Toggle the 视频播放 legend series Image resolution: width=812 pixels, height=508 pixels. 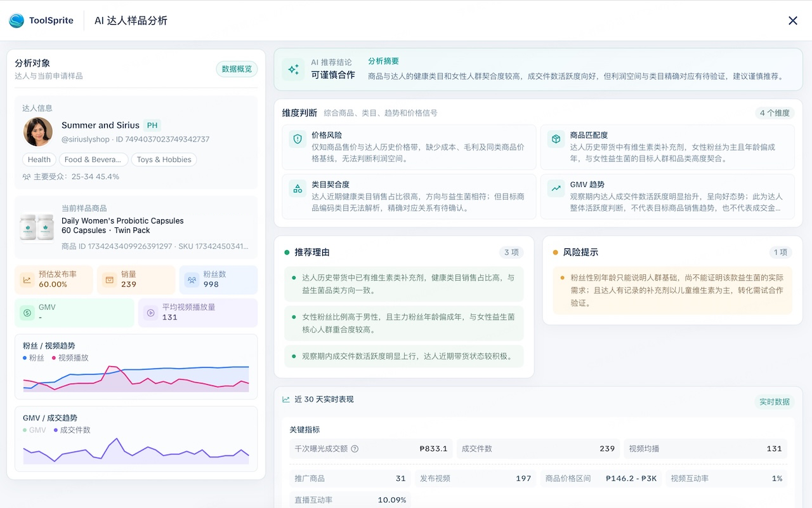70,358
